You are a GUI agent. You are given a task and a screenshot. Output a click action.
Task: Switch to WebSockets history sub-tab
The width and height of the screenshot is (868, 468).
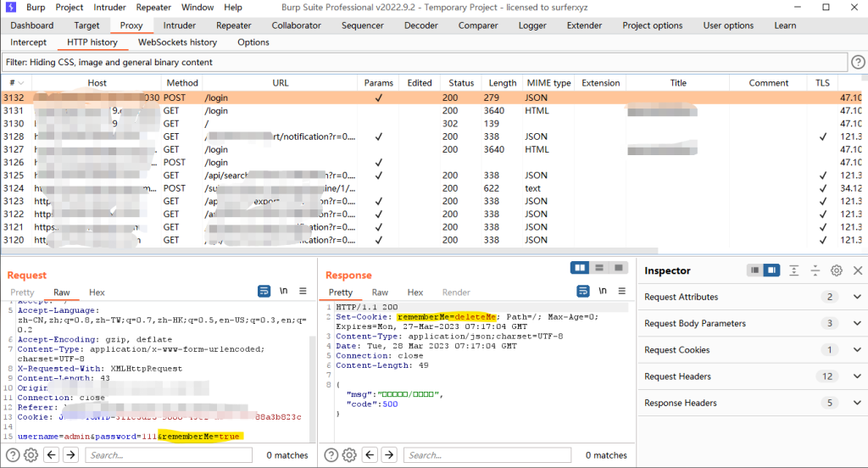177,42
